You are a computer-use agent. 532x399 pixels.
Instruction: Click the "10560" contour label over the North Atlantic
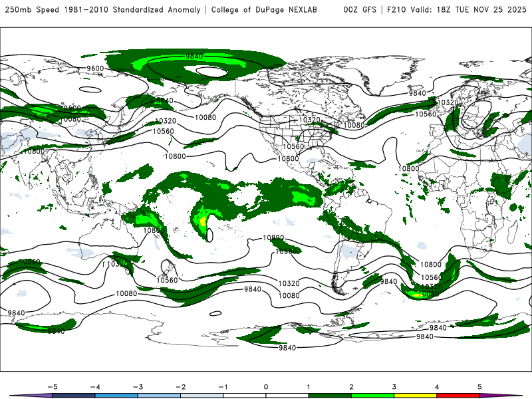click(426, 114)
